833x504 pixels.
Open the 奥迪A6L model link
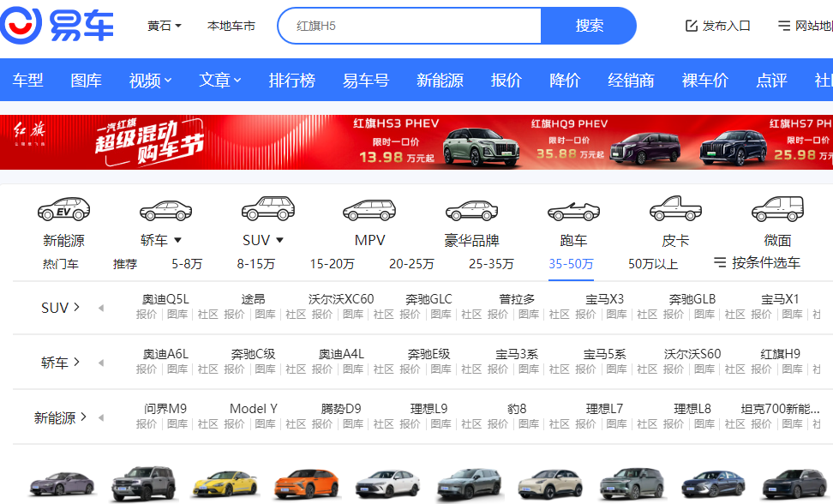pos(165,354)
